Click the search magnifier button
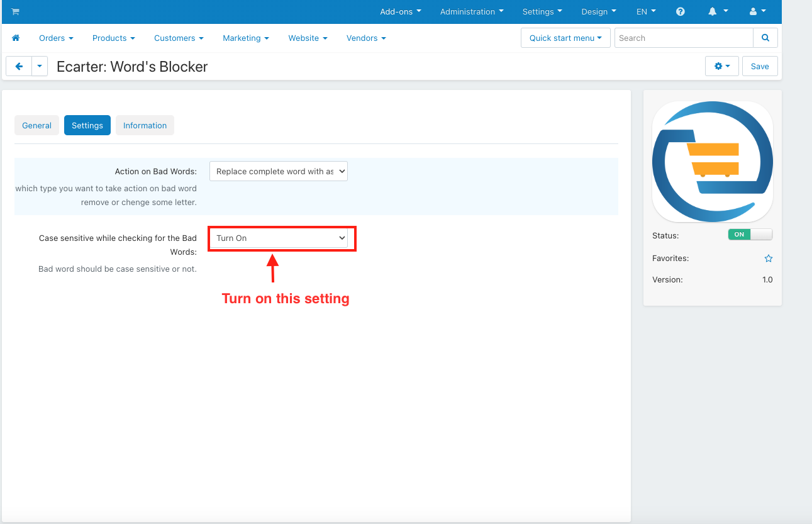The width and height of the screenshot is (812, 524). 765,38
